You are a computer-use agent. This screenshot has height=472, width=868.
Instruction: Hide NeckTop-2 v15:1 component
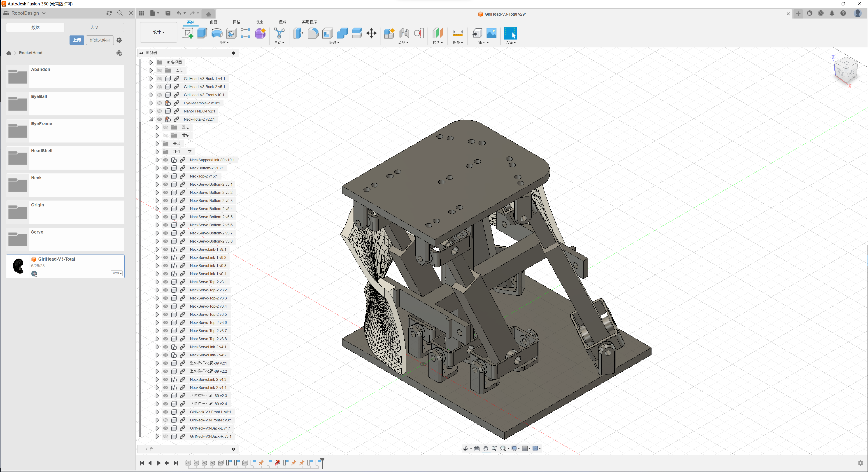(165, 176)
